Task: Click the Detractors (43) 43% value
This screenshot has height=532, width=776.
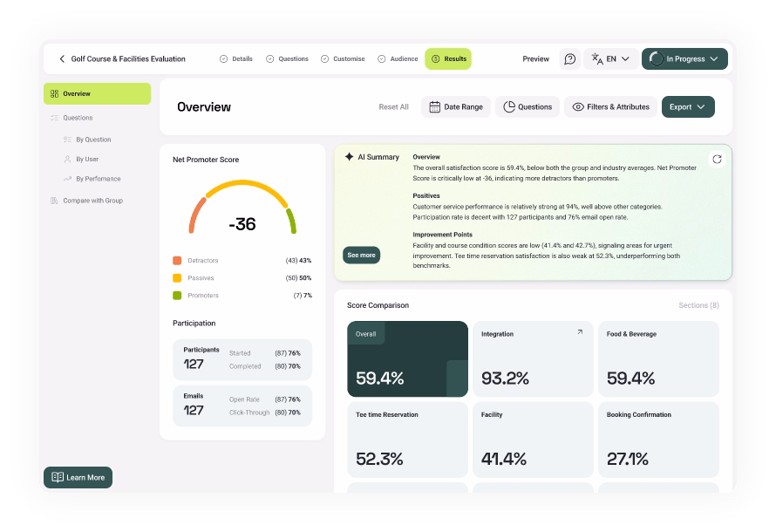Action: click(x=298, y=260)
